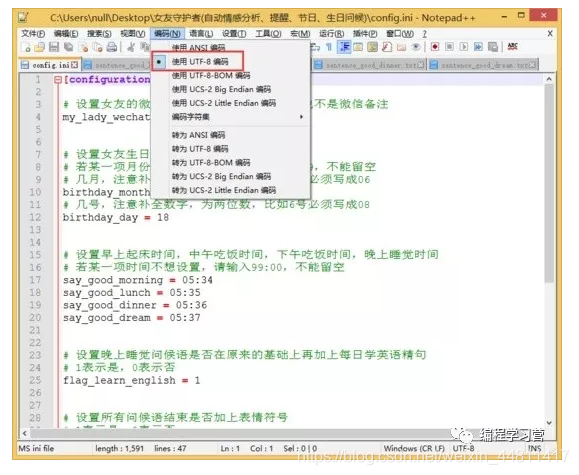The height and width of the screenshot is (475, 579).
Task: Click the Save Recorded Macro icon
Action: coord(493,47)
